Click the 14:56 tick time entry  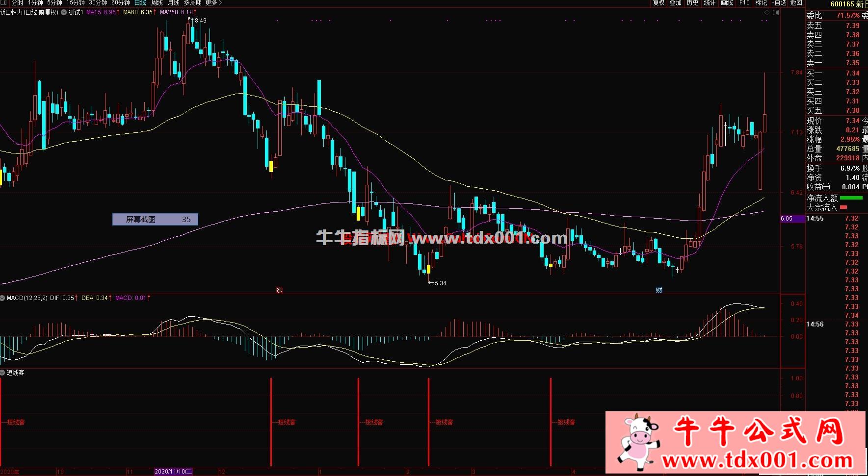tap(815, 324)
